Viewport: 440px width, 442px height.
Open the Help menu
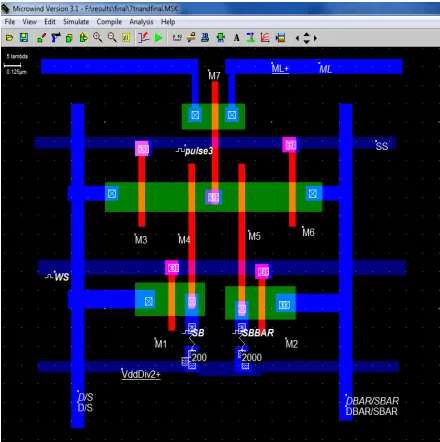click(x=168, y=22)
